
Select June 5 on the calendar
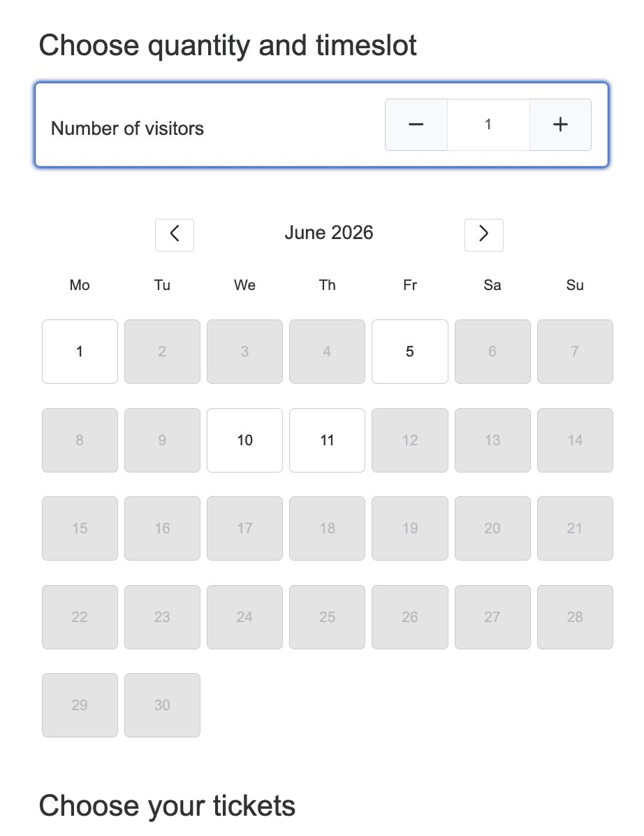(x=409, y=352)
